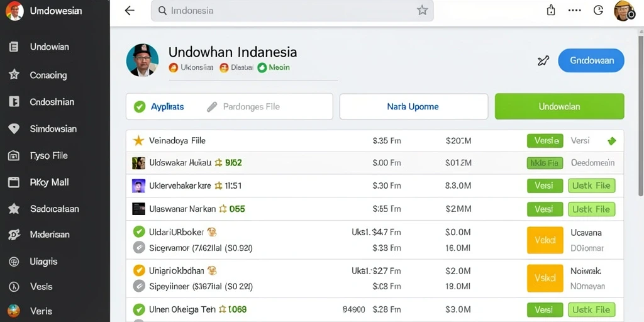This screenshot has height=322, width=644.
Task: Click the Noiwnalc link
Action: (x=586, y=270)
